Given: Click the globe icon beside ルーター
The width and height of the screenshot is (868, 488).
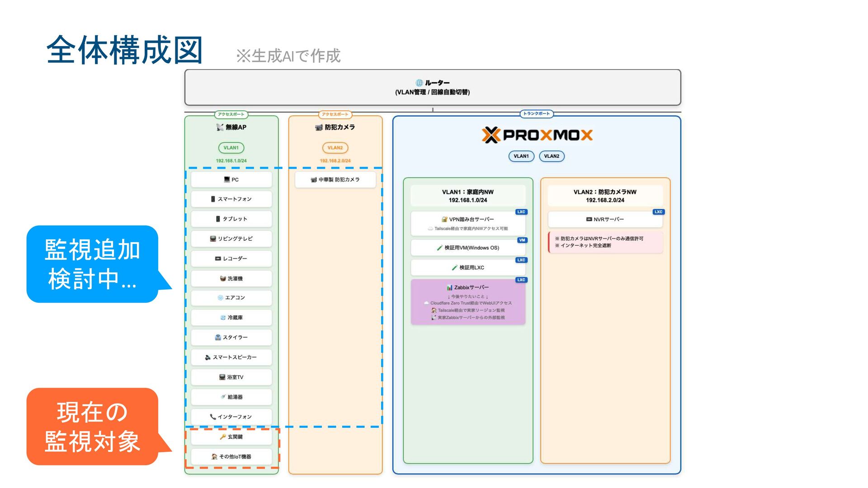Looking at the screenshot, I should pyautogui.click(x=419, y=83).
